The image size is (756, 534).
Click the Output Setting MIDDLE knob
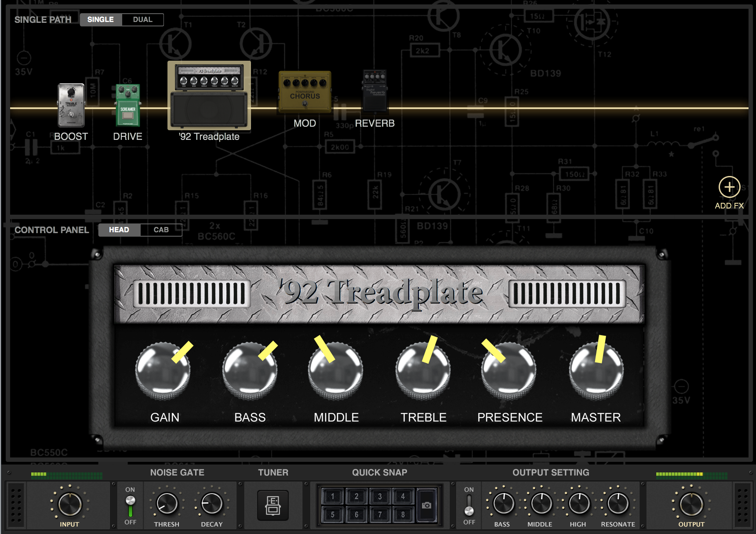[x=542, y=504]
